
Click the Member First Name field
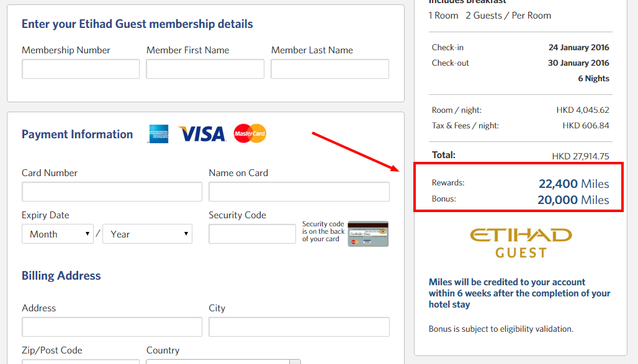(x=205, y=69)
